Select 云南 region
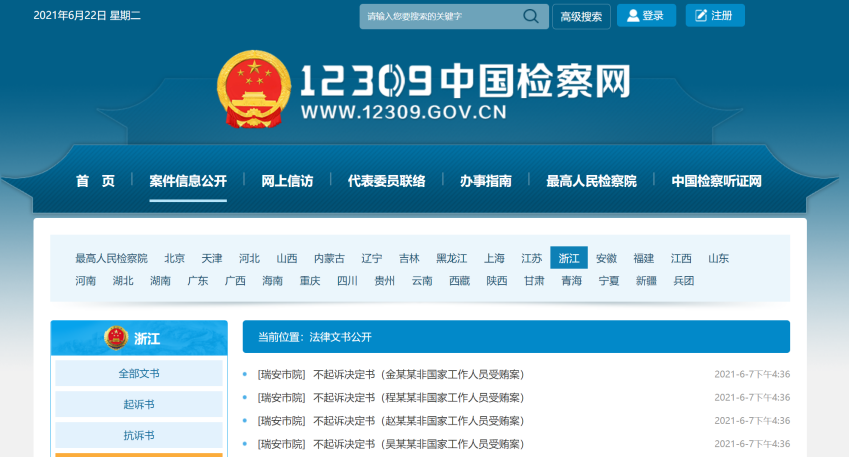This screenshot has width=849, height=457. tap(421, 280)
